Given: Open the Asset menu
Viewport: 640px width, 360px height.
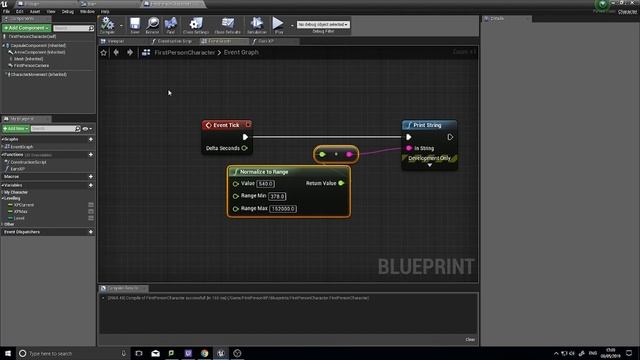Looking at the screenshot, I should click(x=35, y=11).
